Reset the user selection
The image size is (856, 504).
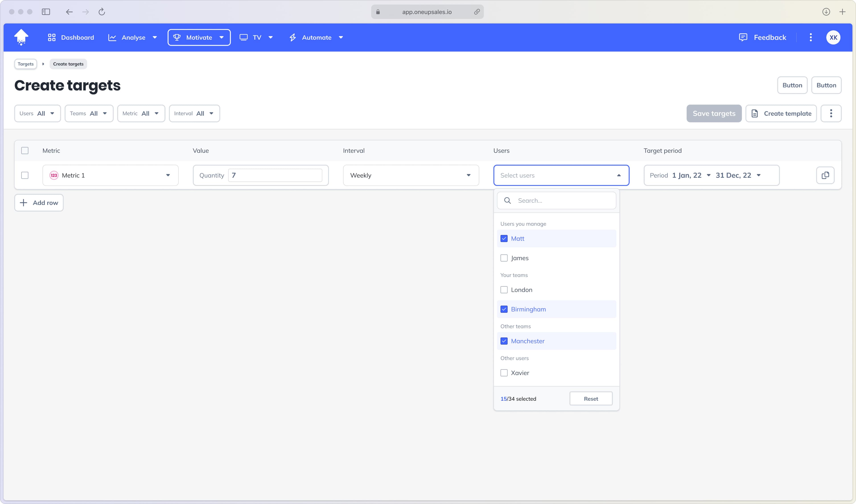click(x=591, y=399)
